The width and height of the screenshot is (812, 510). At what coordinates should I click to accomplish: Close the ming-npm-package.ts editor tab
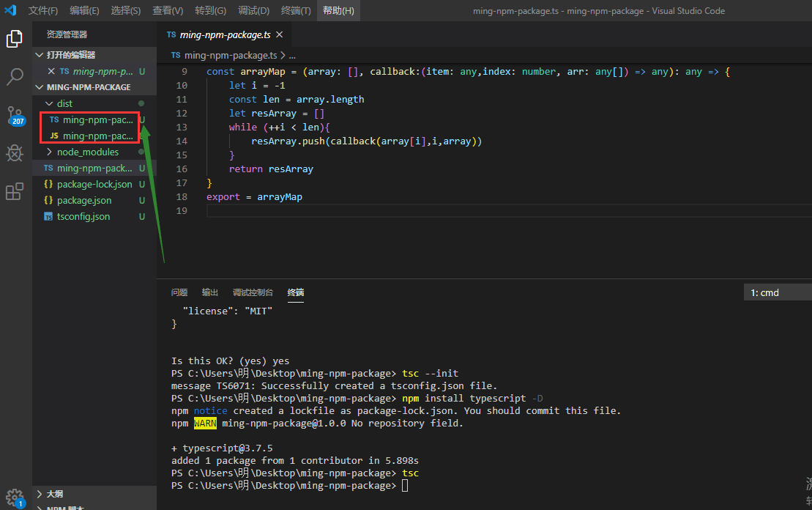point(280,34)
